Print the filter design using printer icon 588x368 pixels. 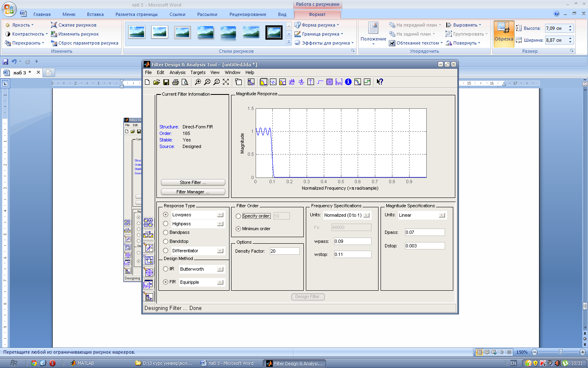click(176, 82)
